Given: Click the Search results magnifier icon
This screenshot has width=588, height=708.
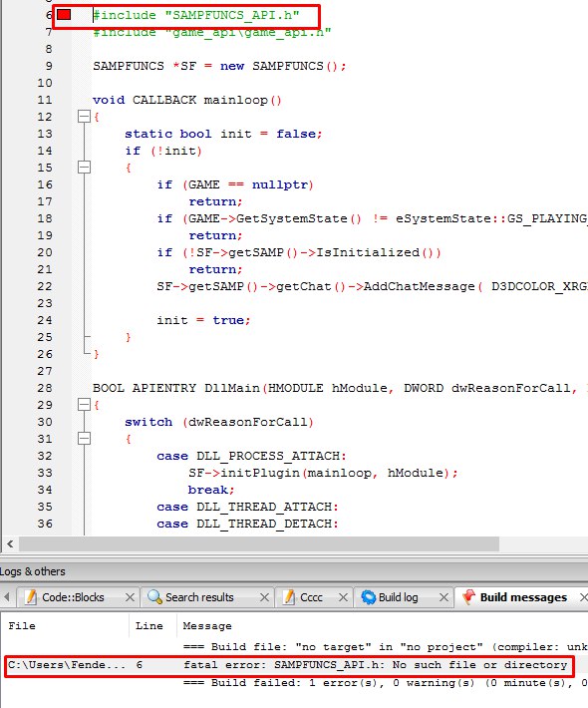Looking at the screenshot, I should pyautogui.click(x=154, y=597).
